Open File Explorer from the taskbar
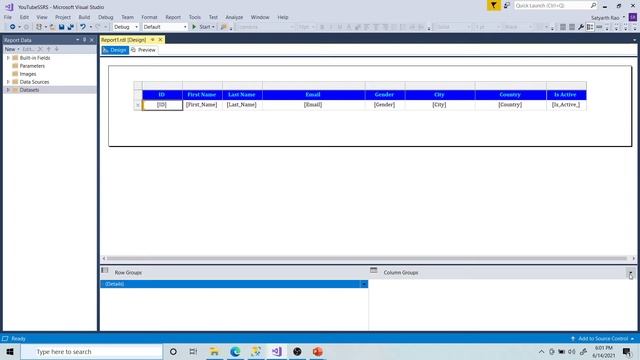 pyautogui.click(x=214, y=351)
